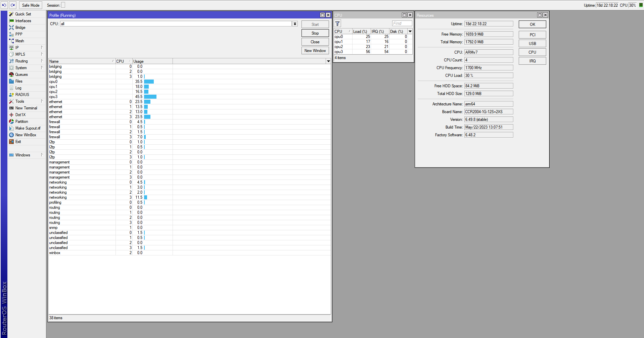This screenshot has width=644, height=338.
Task: Open the Log icon in sidebar
Action: coord(11,88)
